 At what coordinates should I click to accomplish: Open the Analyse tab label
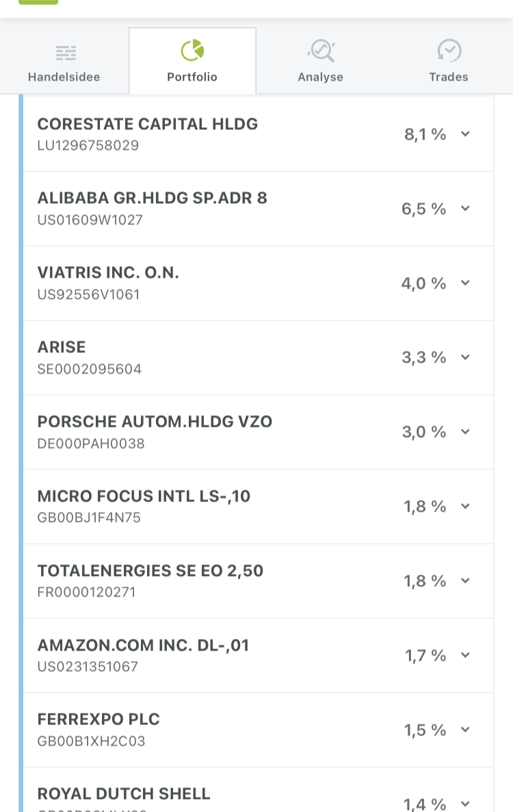[x=320, y=77]
